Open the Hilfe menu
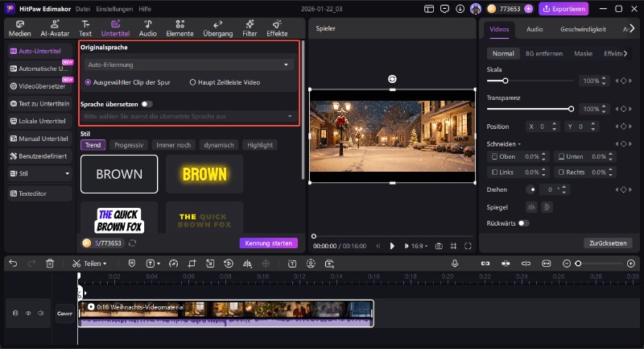Viewport: 644px width, 349px height. [145, 9]
